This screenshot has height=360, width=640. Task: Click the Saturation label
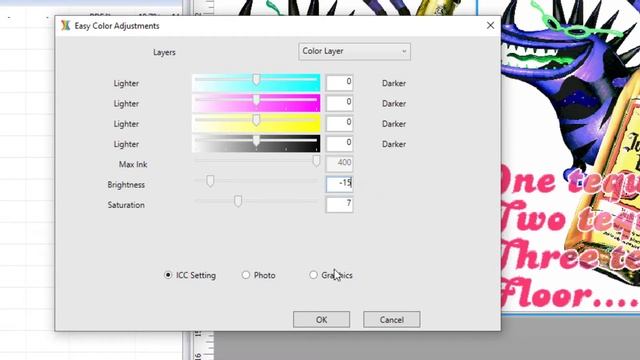tap(126, 205)
